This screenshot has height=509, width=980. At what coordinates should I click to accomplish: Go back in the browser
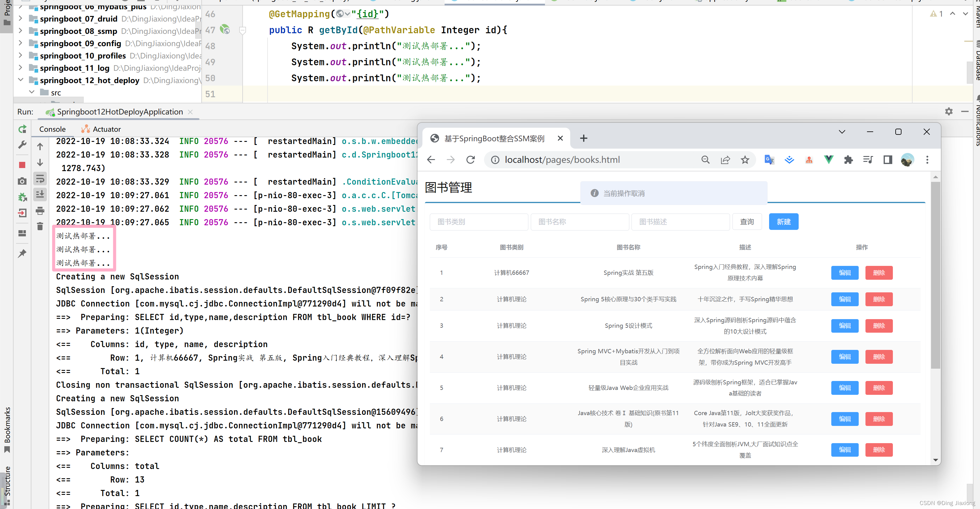[431, 160]
